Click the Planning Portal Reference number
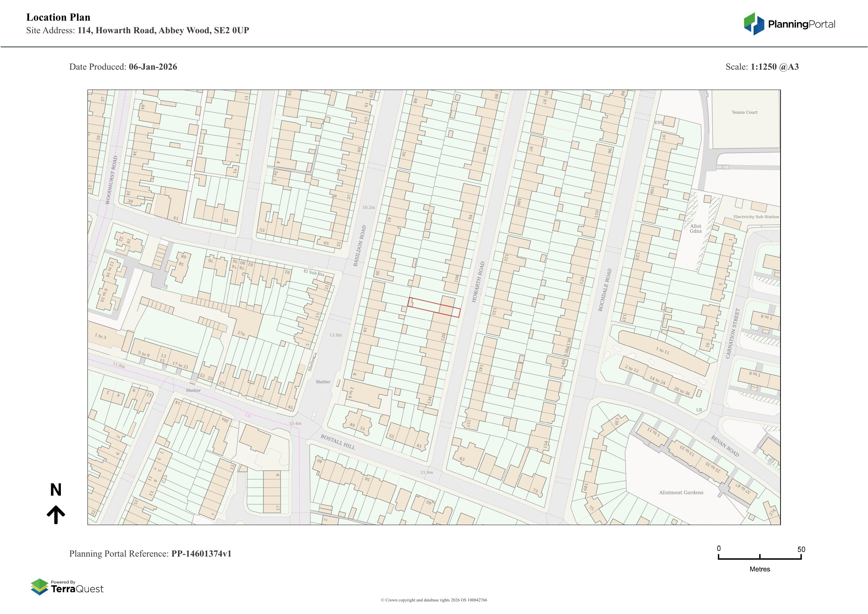Viewport: 868px width, 614px height. pyautogui.click(x=201, y=554)
